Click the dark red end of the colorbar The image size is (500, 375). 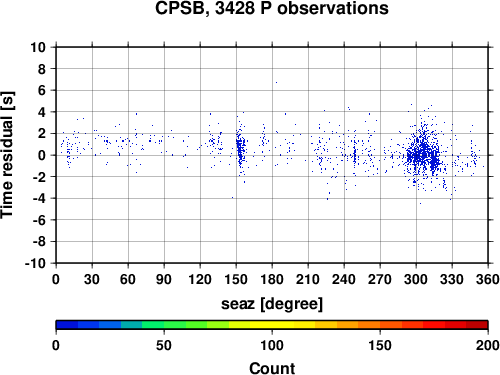[x=477, y=325]
